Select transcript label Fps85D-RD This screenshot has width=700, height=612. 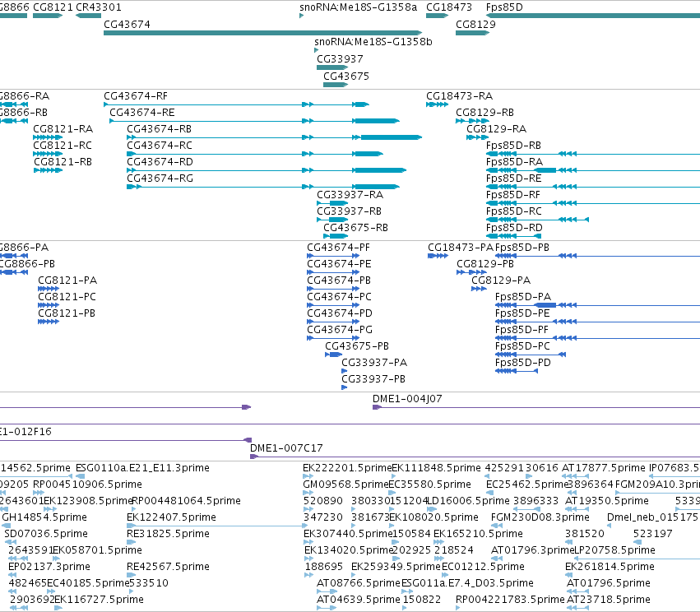(514, 228)
